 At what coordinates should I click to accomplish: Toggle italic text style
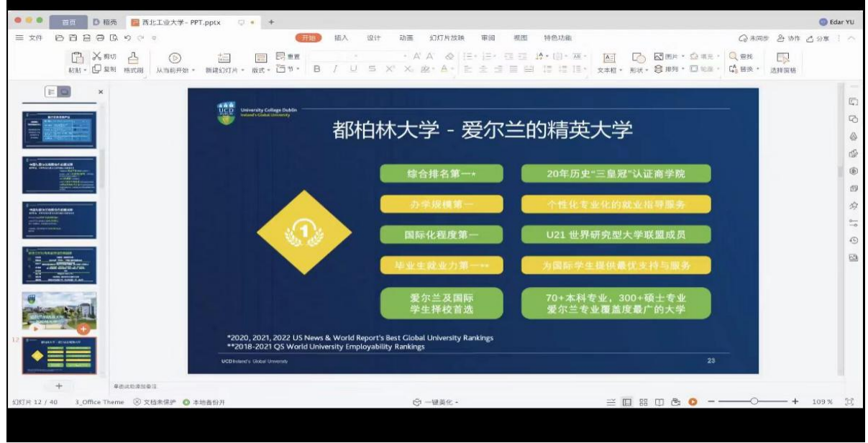pyautogui.click(x=334, y=69)
